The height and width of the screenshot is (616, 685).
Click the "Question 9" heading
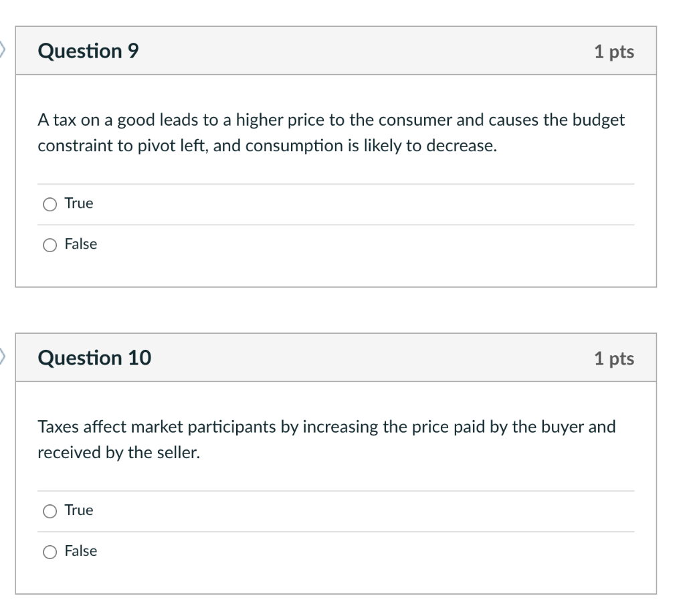click(x=88, y=52)
